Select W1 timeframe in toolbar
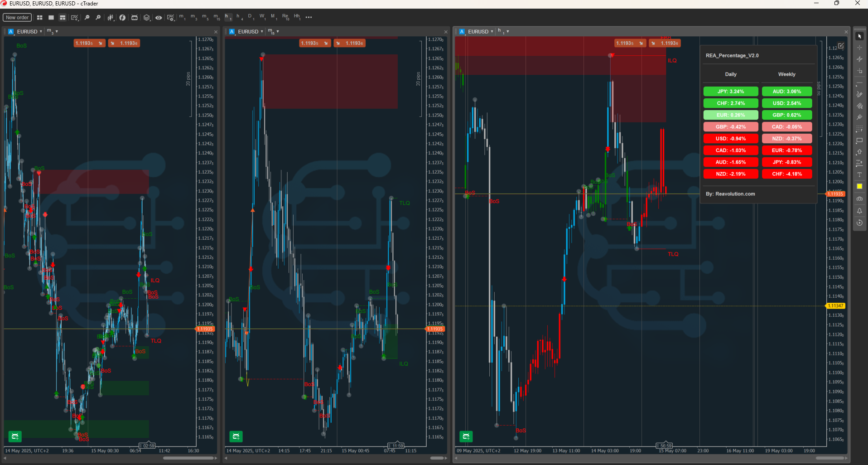Viewport: 868px width, 465px height. (262, 17)
